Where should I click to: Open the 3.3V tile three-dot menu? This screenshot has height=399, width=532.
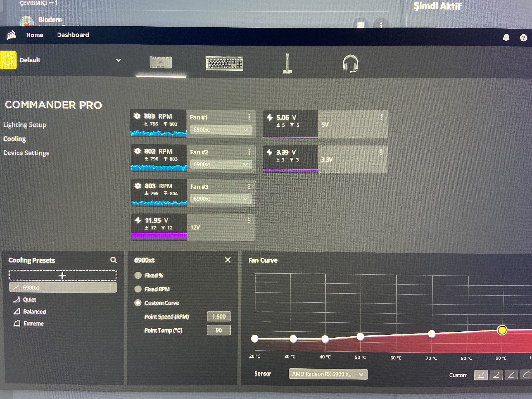click(x=381, y=152)
